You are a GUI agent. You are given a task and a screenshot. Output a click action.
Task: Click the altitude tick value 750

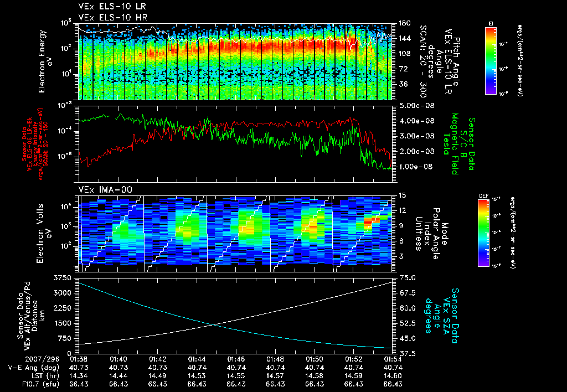point(65,338)
